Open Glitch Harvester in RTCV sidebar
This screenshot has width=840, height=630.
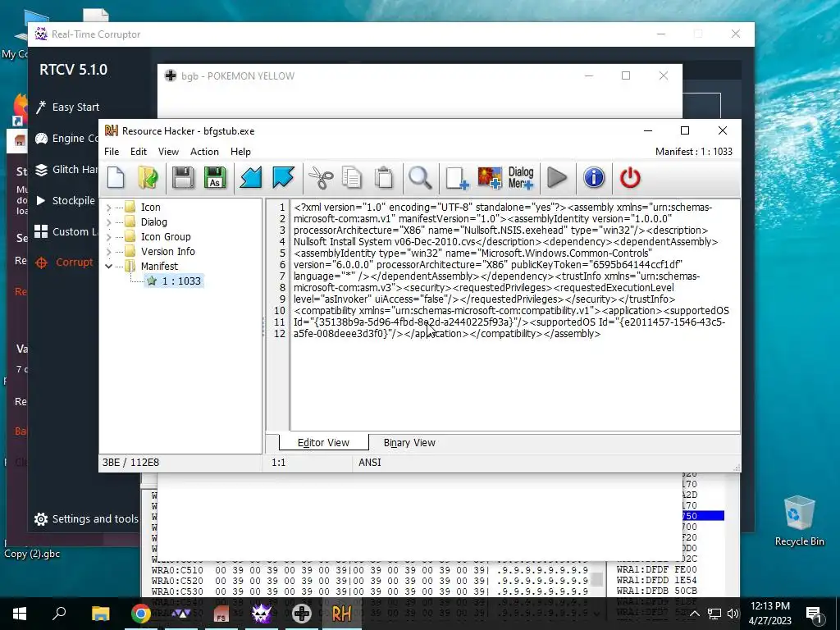[66, 170]
